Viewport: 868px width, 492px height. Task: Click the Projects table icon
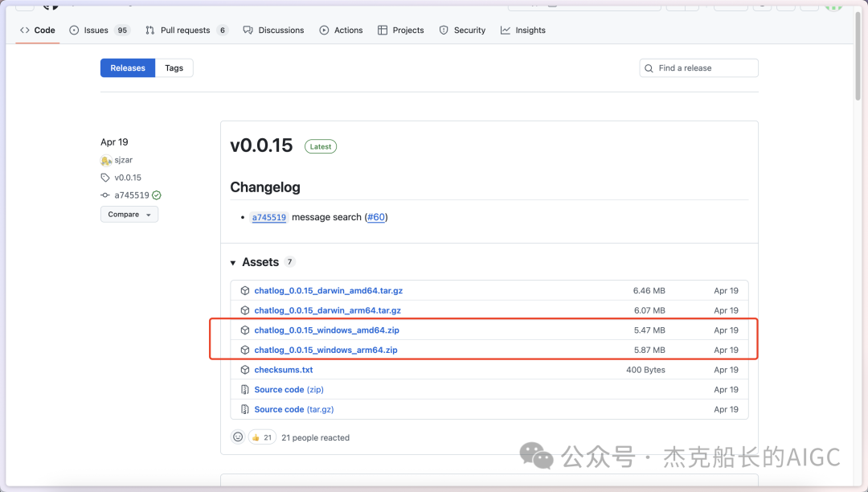point(383,31)
